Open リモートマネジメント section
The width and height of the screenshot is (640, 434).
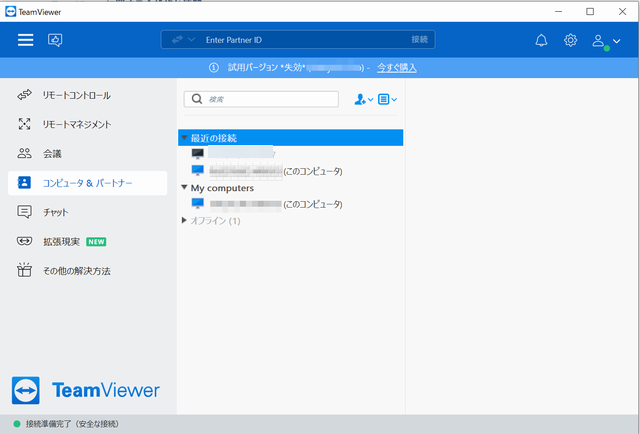pos(87,125)
